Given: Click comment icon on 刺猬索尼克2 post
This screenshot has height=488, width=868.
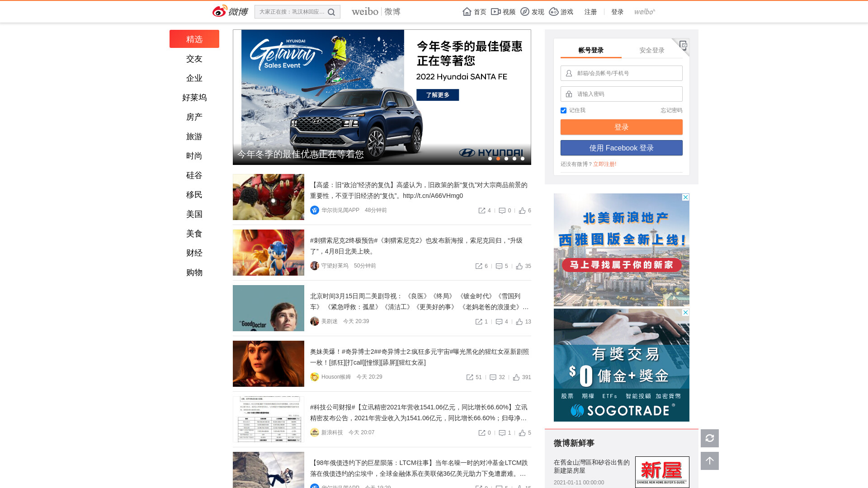Looking at the screenshot, I should coord(499,266).
